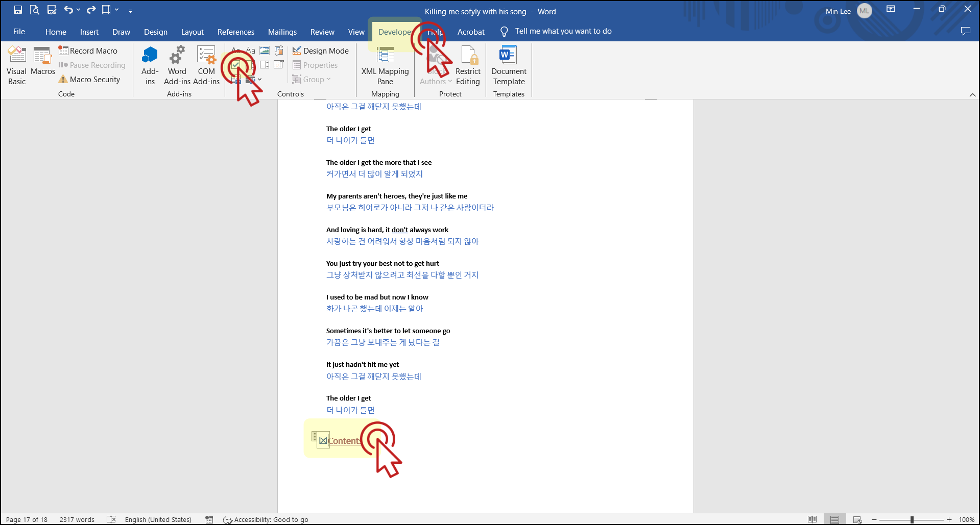The image size is (980, 525).
Task: Adjust the zoom slider handle
Action: [912, 519]
